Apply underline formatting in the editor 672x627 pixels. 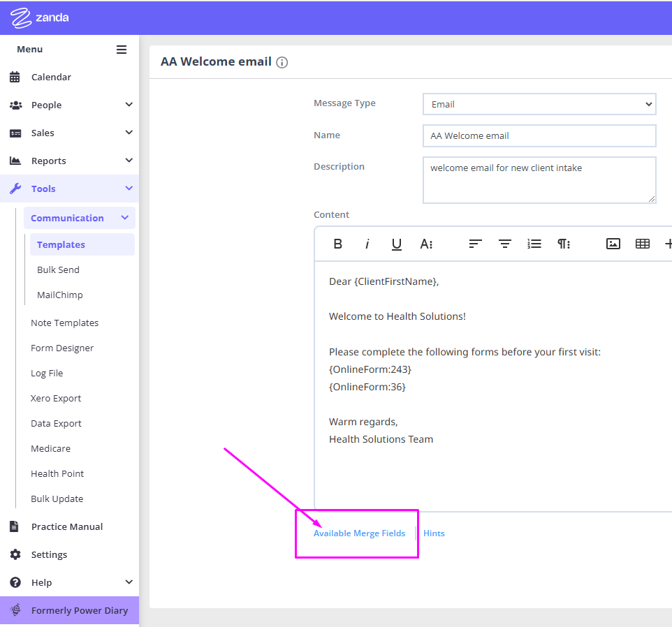396,244
